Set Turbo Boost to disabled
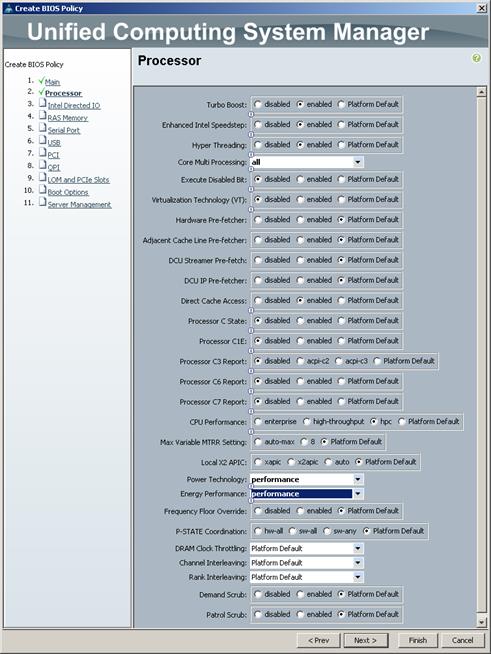This screenshot has height=654, width=491. click(x=258, y=104)
